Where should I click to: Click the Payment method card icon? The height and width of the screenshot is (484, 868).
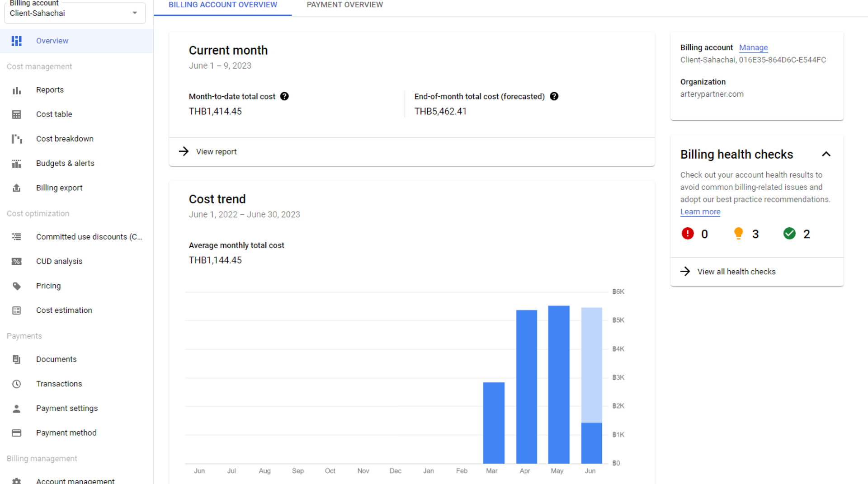(x=17, y=433)
